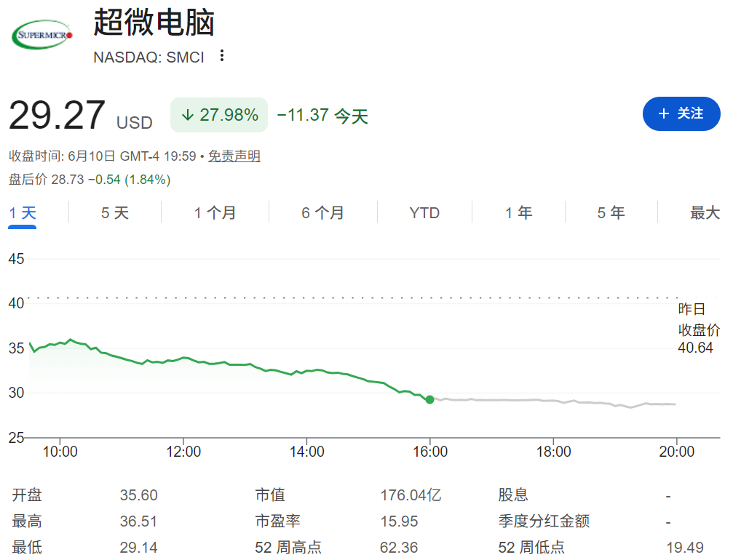Viewport: 733px width, 560px height.
Task: Click the 52 周高点 value 62.36
Action: tap(399, 548)
